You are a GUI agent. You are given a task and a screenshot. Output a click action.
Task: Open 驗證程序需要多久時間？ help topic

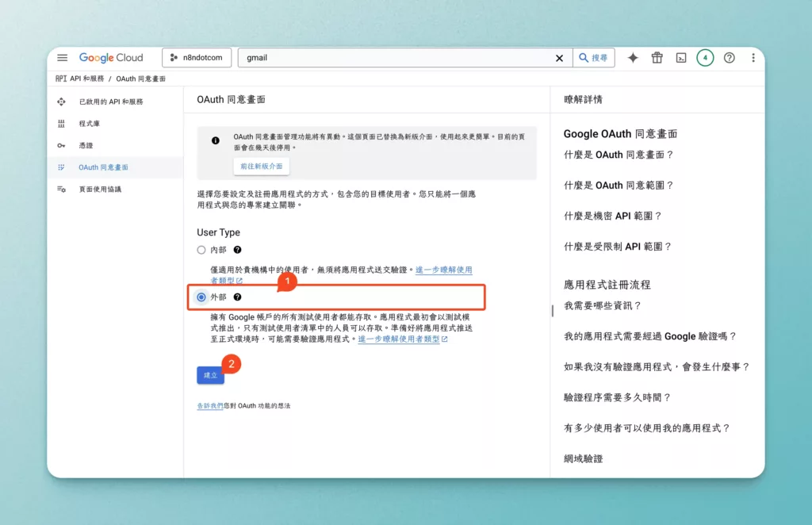click(x=617, y=397)
